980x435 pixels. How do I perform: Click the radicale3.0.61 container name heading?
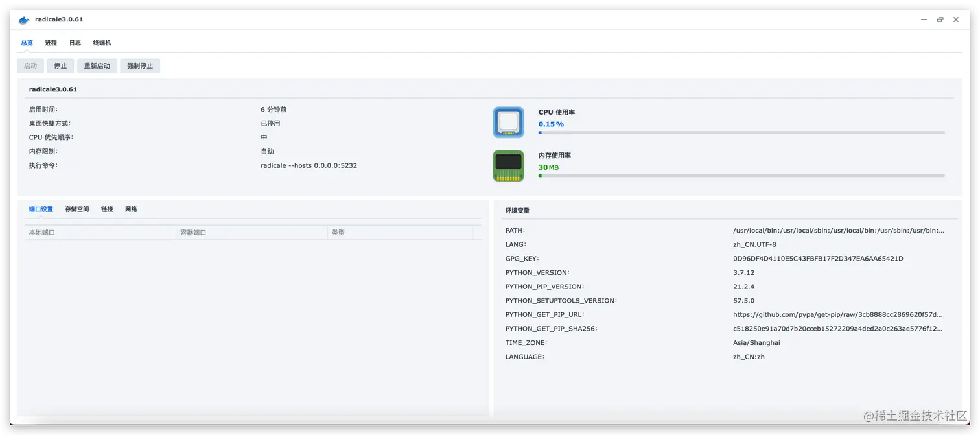click(53, 89)
